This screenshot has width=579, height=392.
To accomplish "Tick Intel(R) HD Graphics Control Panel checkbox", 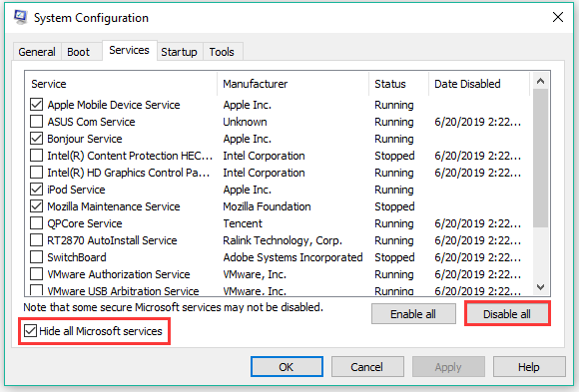I will 36,173.
